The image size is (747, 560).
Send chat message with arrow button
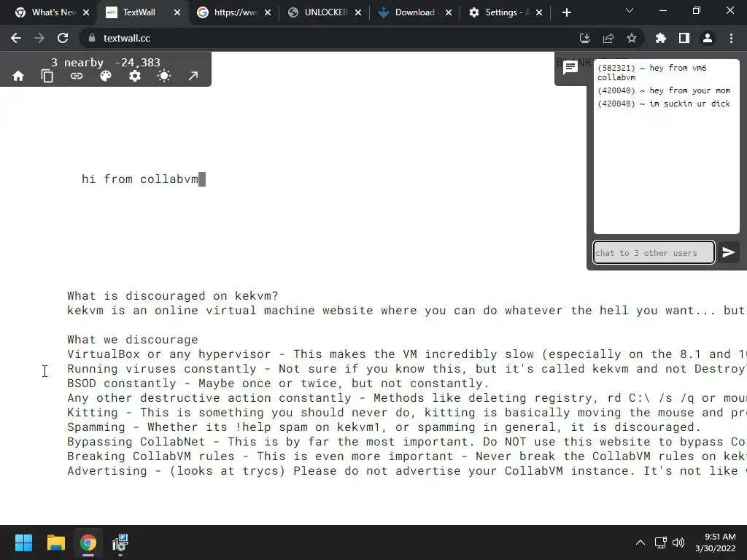pyautogui.click(x=728, y=252)
